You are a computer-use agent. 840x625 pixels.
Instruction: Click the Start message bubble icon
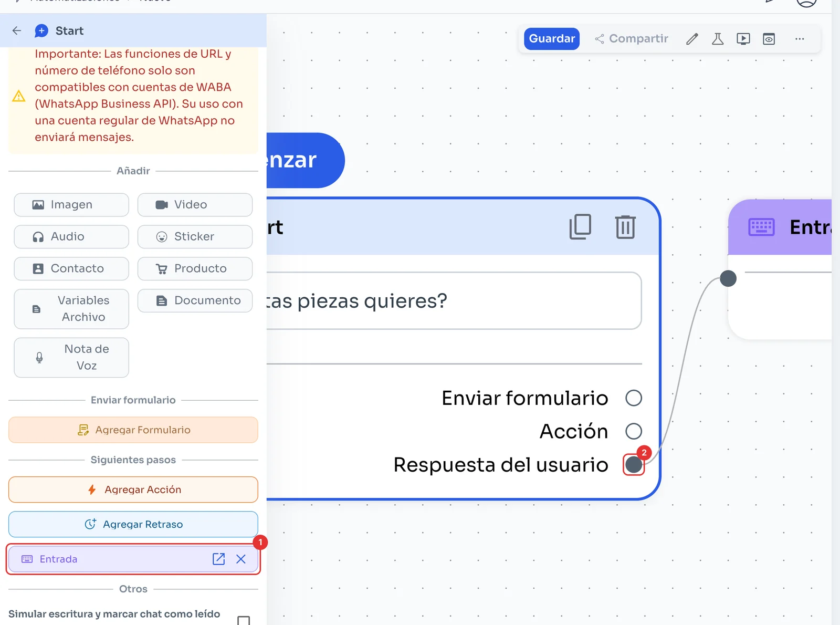tap(41, 30)
